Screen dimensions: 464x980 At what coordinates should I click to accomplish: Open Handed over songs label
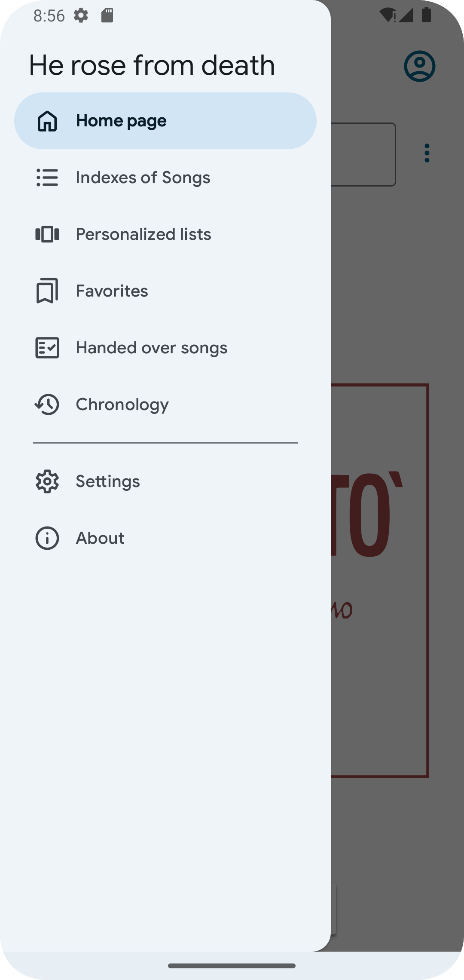(152, 348)
